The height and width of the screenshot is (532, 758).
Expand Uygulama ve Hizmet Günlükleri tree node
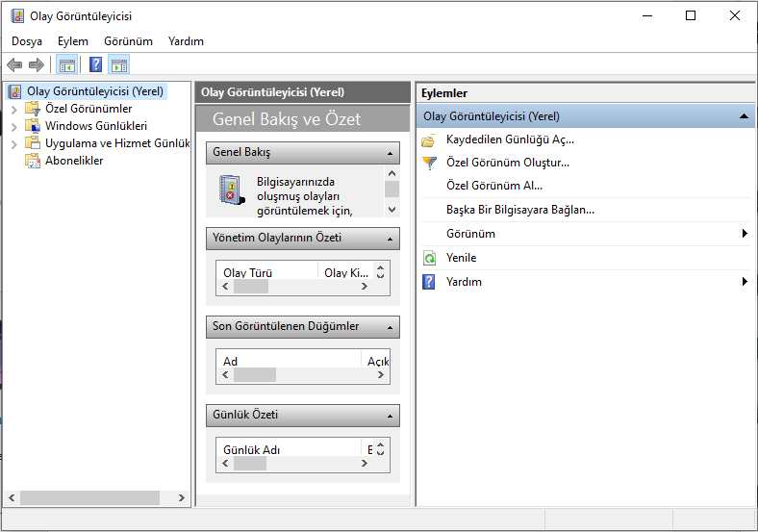14,143
